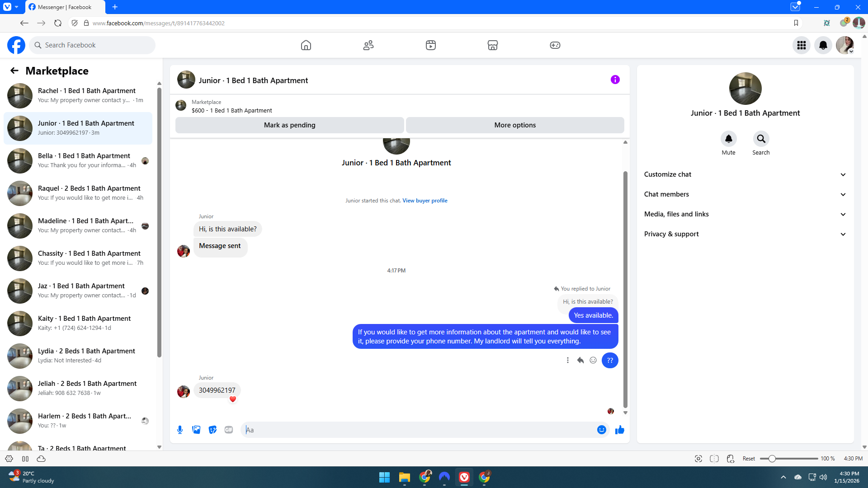The height and width of the screenshot is (488, 868).
Task: Open emoji picker in message box
Action: click(x=601, y=430)
